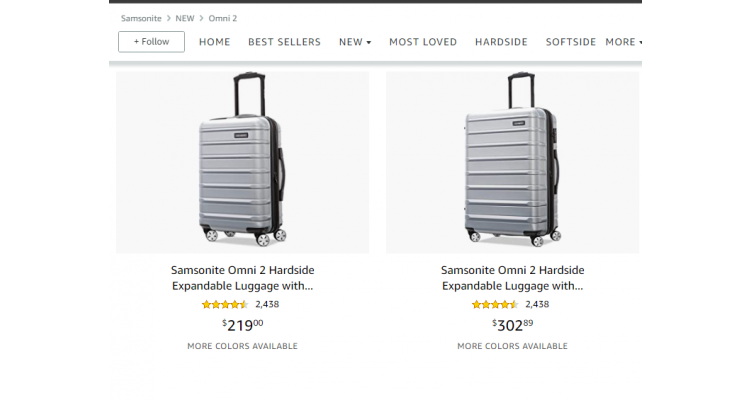The height and width of the screenshot is (400, 750).
Task: Go to BEST SELLERS tab
Action: (x=284, y=42)
